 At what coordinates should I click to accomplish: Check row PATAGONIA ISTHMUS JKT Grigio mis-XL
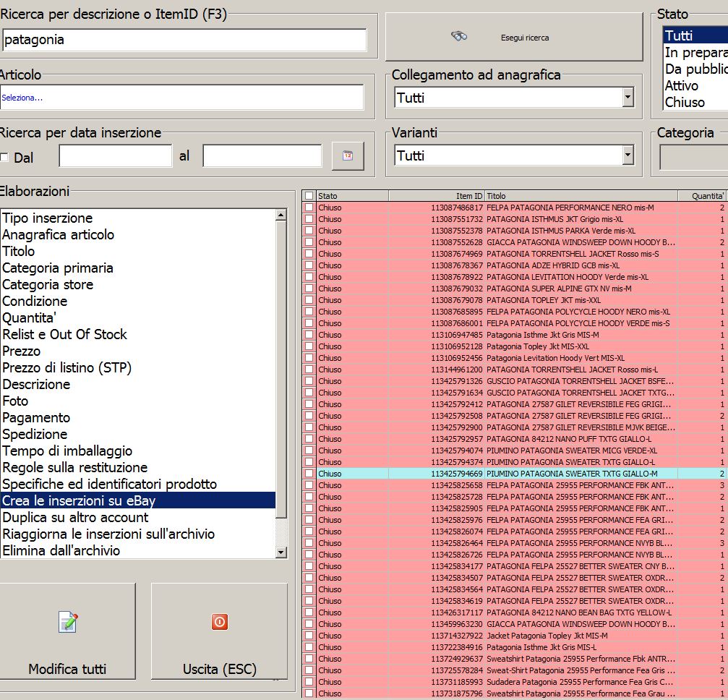[x=309, y=219]
